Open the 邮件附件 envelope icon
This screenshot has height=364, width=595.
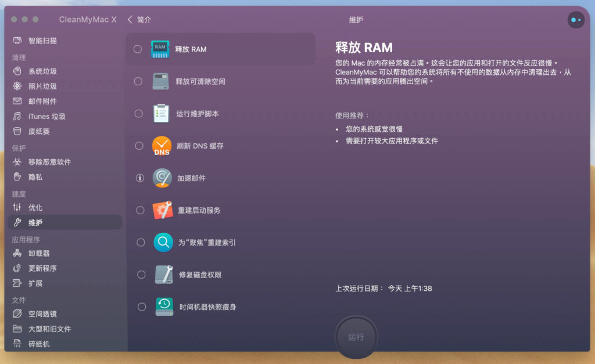click(17, 101)
